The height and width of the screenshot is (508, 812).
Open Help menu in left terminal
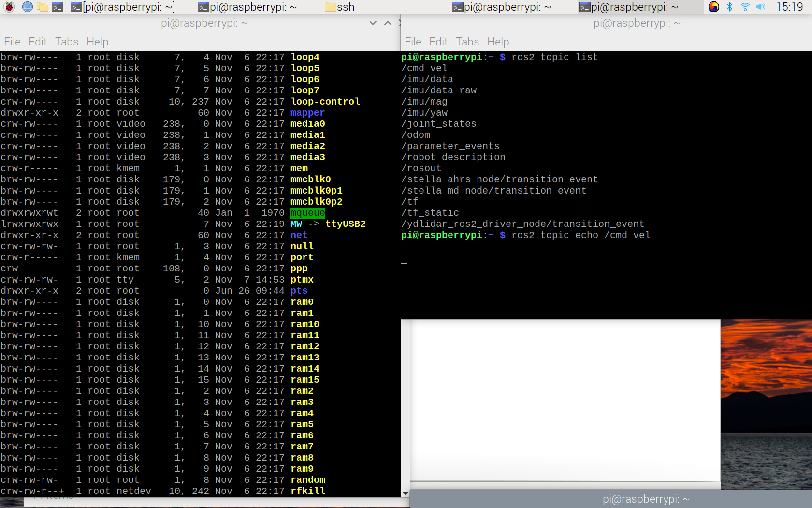click(x=98, y=42)
